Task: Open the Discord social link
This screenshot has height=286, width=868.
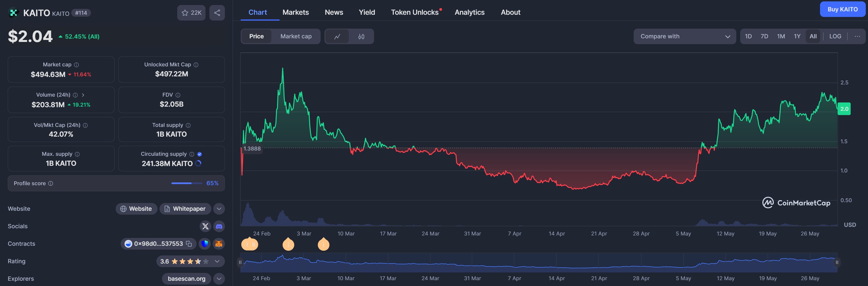Action: 219,226
